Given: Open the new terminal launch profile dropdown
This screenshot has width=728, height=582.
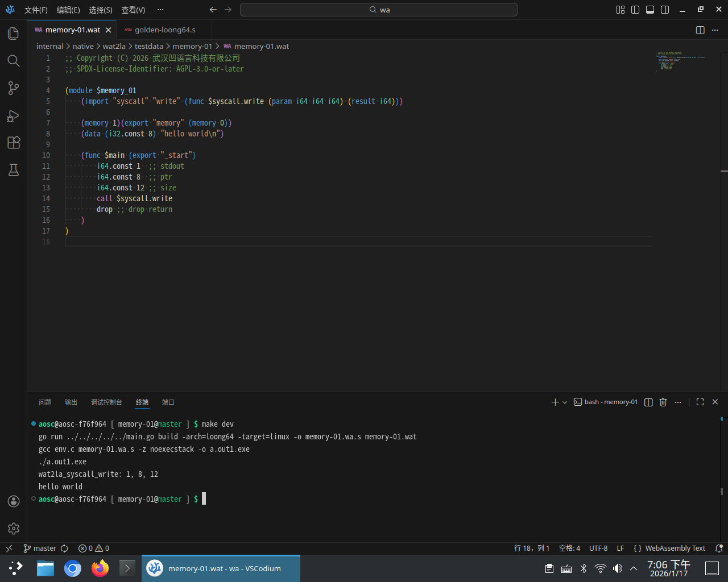Looking at the screenshot, I should pyautogui.click(x=565, y=402).
